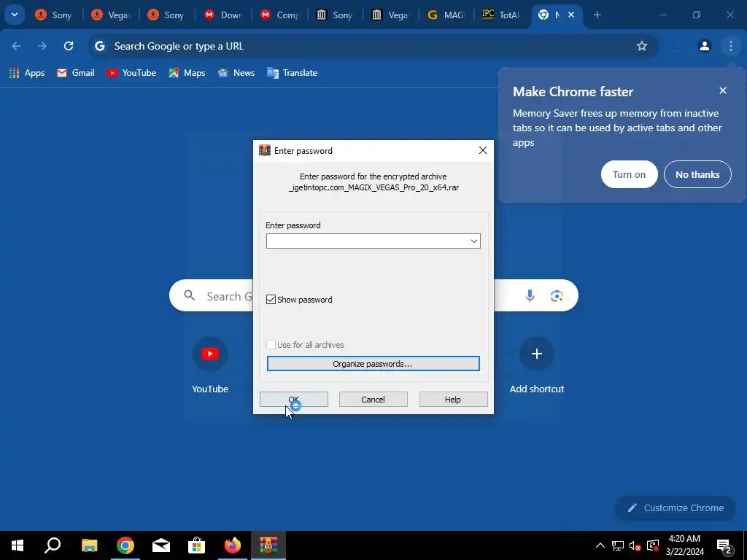
Task: Cancel the Enter password dialog
Action: [373, 400]
